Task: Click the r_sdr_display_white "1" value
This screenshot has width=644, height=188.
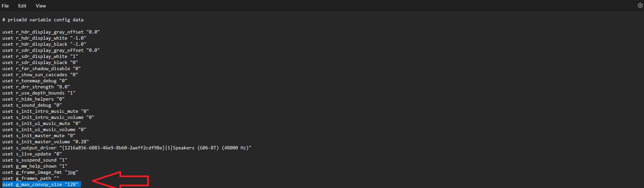Action: 74,57
